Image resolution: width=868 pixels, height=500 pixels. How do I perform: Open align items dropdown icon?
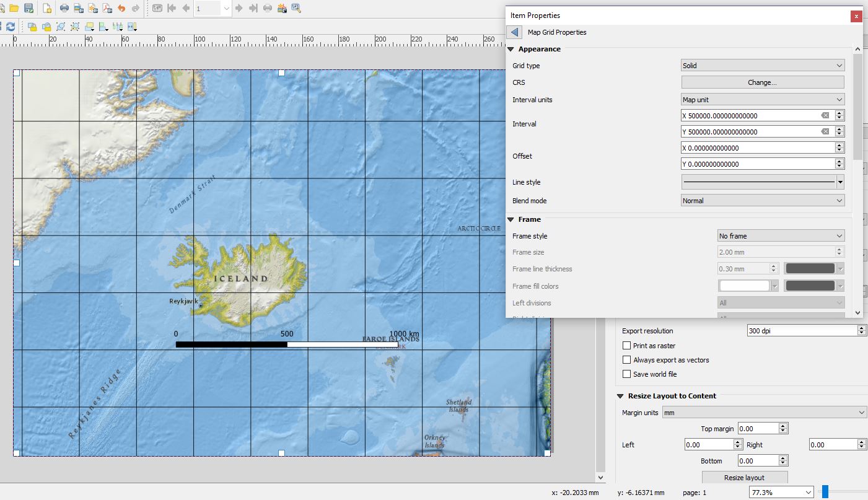[103, 27]
